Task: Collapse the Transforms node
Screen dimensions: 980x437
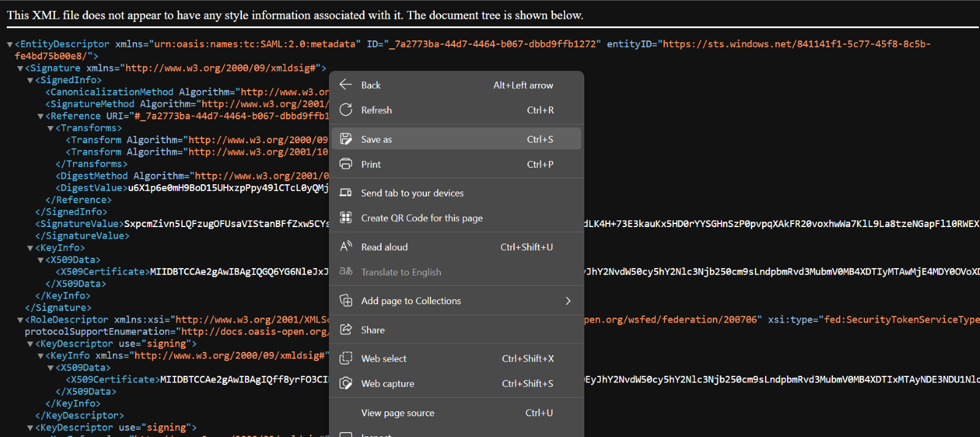Action: (x=50, y=129)
